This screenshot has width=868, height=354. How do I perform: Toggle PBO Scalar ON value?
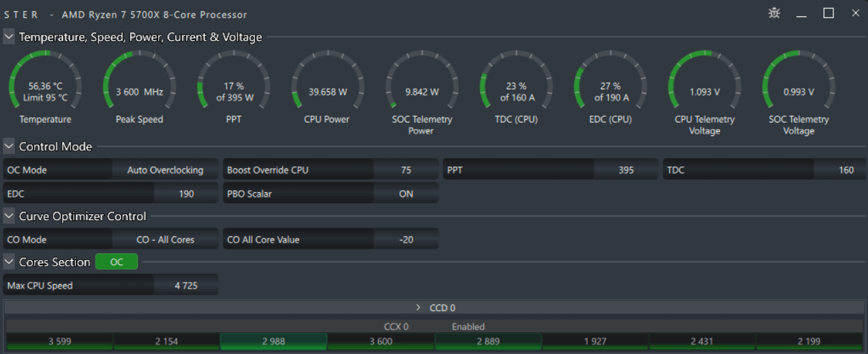coord(406,194)
